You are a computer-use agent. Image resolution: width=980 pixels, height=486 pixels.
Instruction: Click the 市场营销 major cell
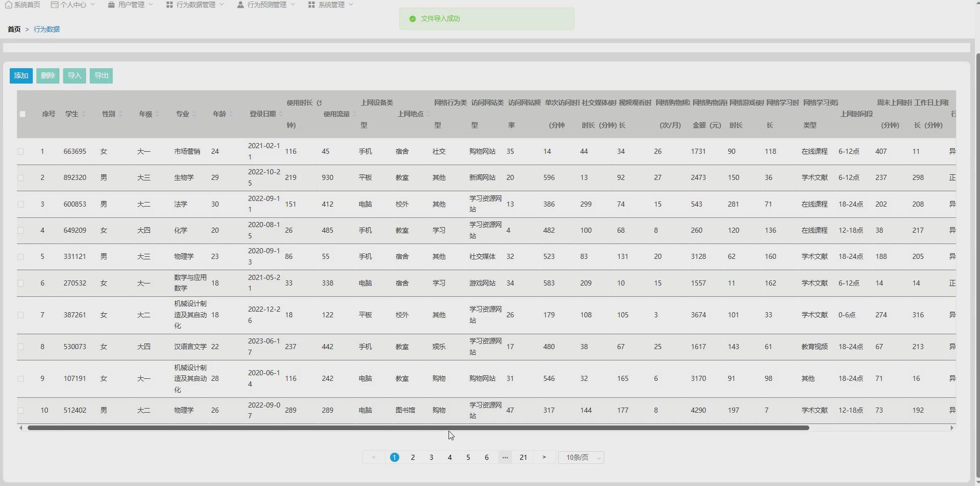click(x=187, y=151)
